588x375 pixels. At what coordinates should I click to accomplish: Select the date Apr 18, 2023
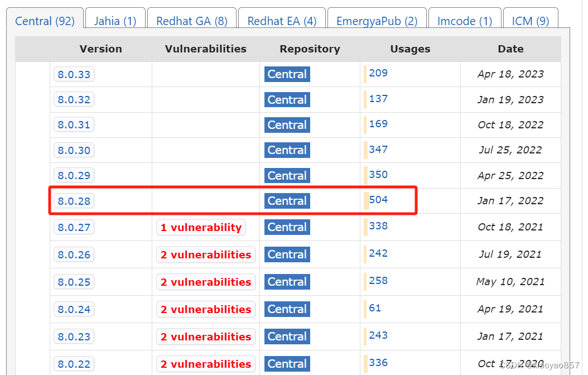[x=511, y=74]
